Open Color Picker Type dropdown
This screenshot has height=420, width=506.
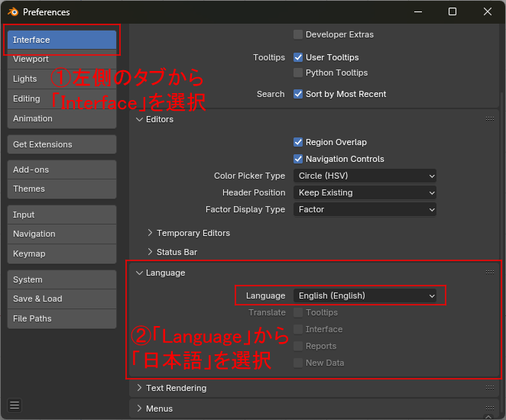(x=365, y=176)
